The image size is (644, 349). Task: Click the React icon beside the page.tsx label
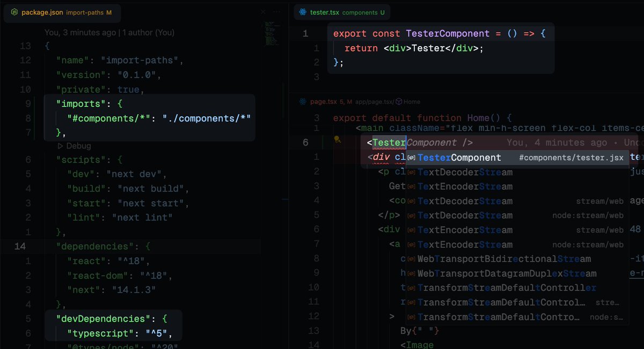(304, 101)
